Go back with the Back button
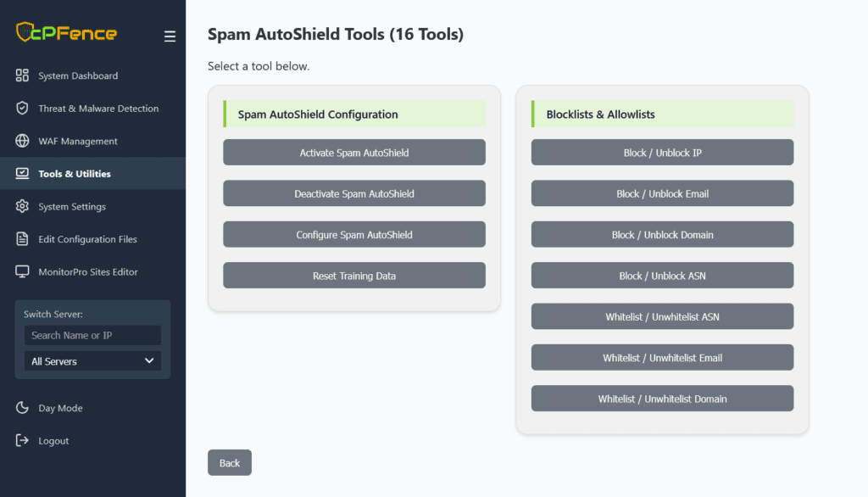 click(x=230, y=463)
